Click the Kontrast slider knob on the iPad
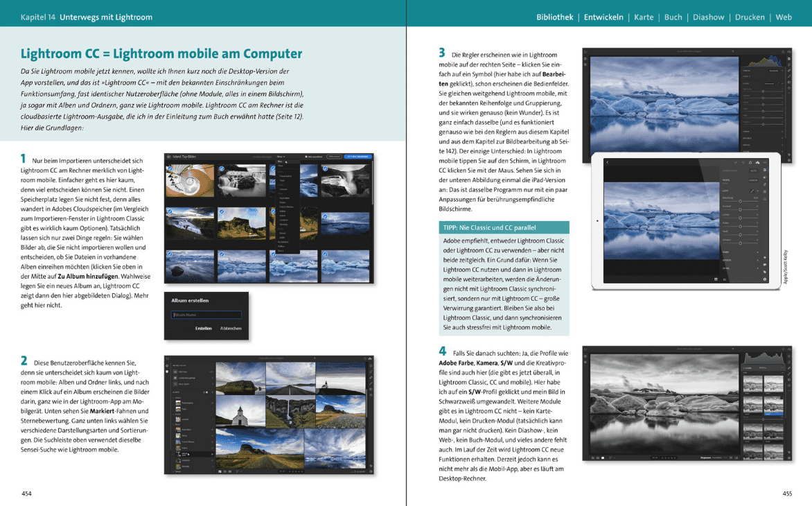Image resolution: width=812 pixels, height=506 pixels. coord(741,209)
